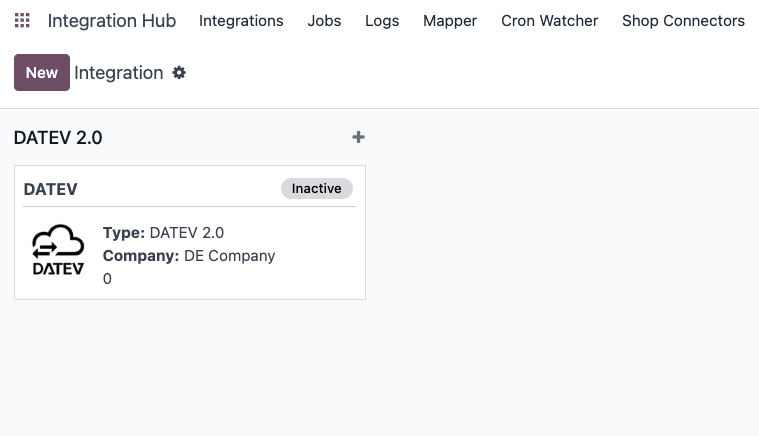The height and width of the screenshot is (436, 759).
Task: Open the Logs menu
Action: point(382,21)
